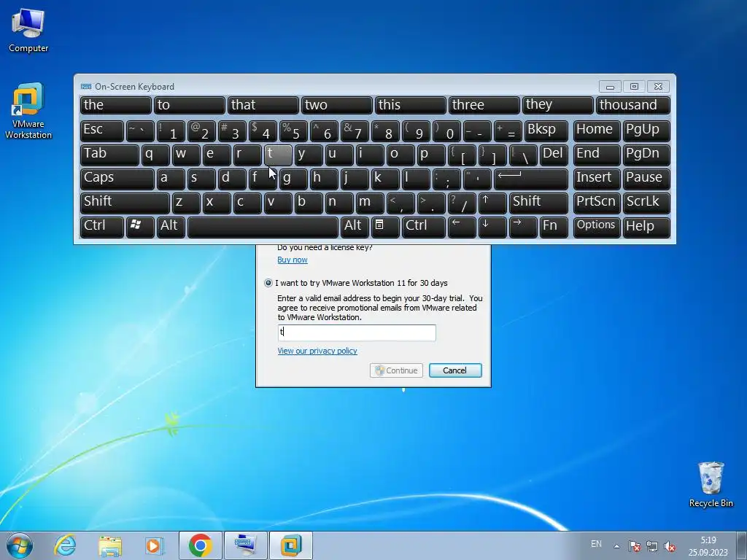Viewport: 747px width, 560px height.
Task: Launch Internet Explorer from the taskbar
Action: [65, 545]
